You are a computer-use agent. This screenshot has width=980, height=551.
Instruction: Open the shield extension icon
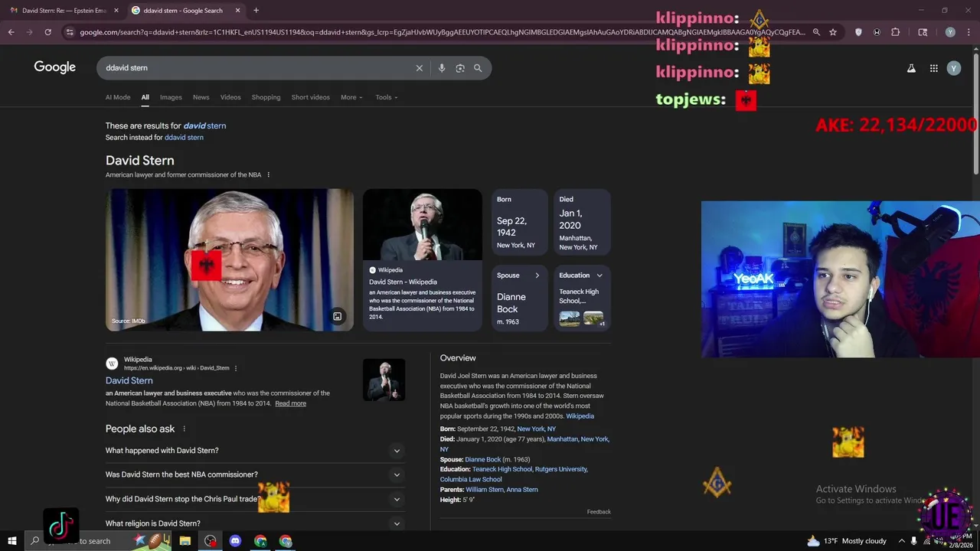click(858, 32)
